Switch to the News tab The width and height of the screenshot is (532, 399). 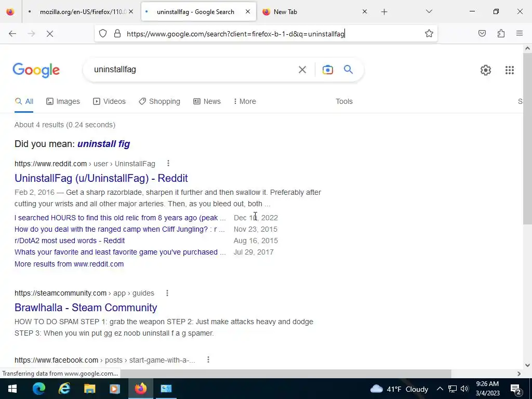coord(207,101)
